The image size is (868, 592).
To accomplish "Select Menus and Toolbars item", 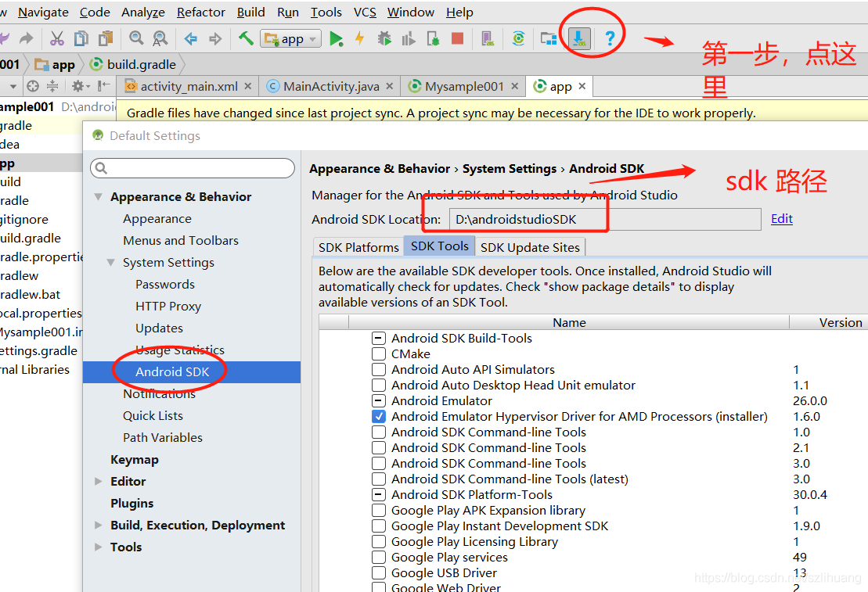I will point(181,241).
